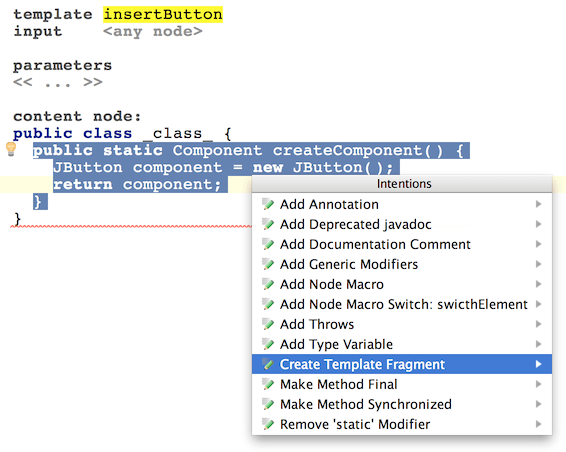
Task: Click 'public class' keywords of class declaration
Action: pyautogui.click(x=73, y=134)
